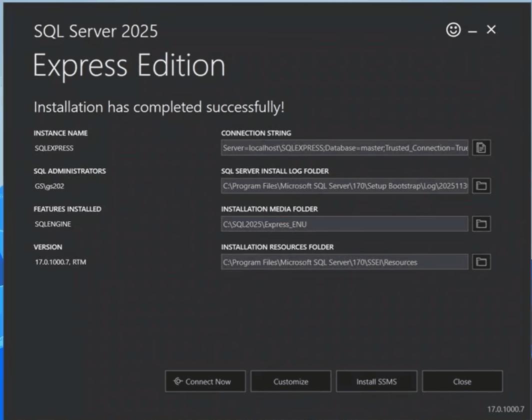
Task: Select the SQLEXPRESS instance name text
Action: (x=54, y=148)
